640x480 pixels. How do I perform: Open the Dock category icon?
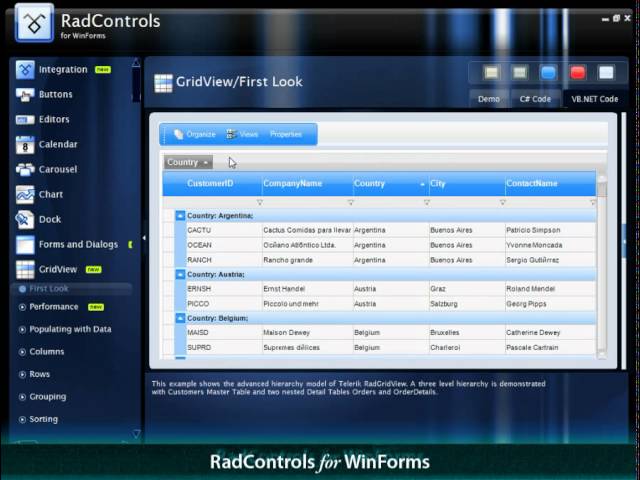coord(25,220)
